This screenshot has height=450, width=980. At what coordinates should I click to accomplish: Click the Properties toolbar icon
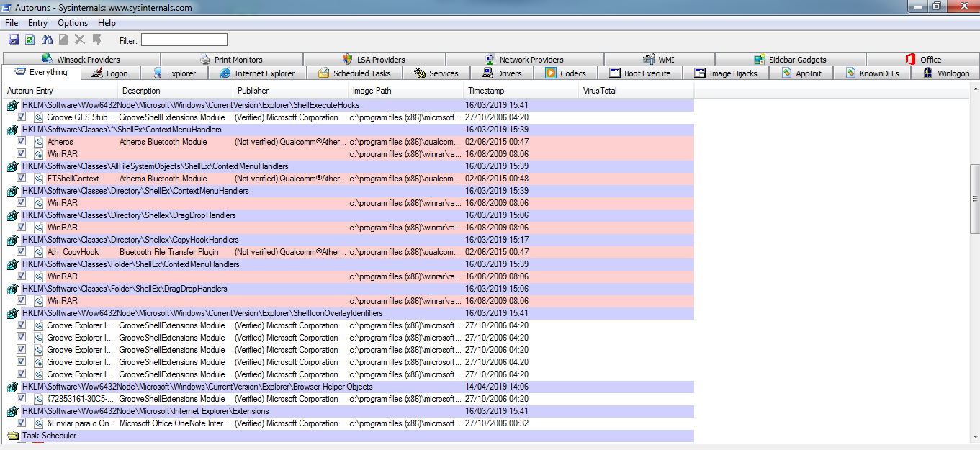pyautogui.click(x=63, y=40)
